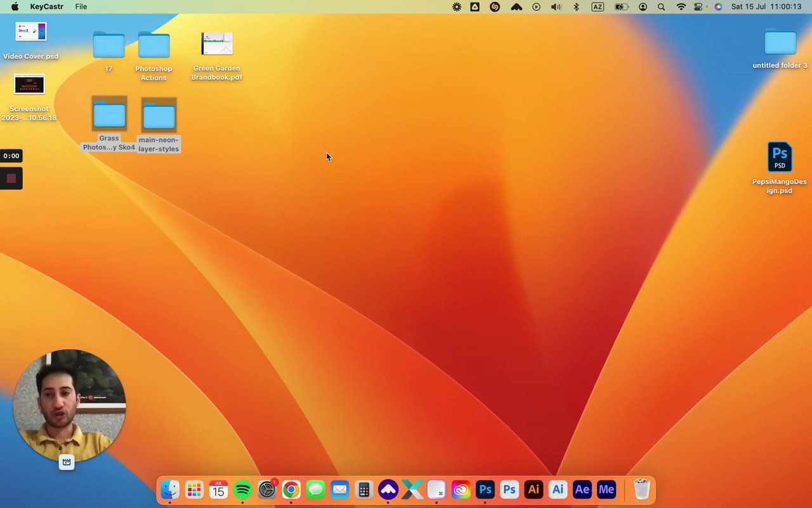Viewport: 812px width, 508px height.
Task: Click the Shazam menu bar icon
Action: [x=495, y=7]
